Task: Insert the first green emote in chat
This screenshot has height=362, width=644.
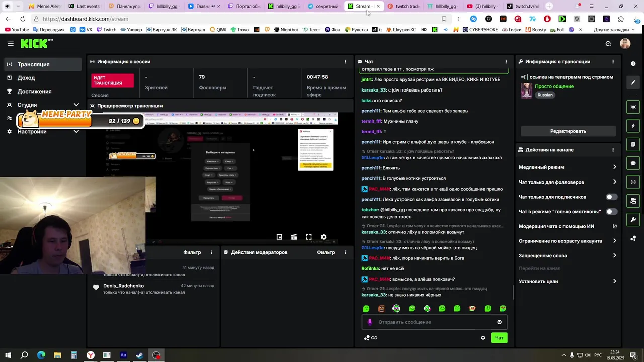Action: (x=366, y=309)
